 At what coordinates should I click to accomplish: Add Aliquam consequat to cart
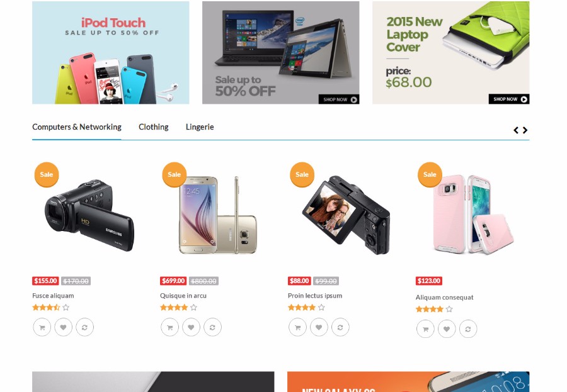click(425, 329)
